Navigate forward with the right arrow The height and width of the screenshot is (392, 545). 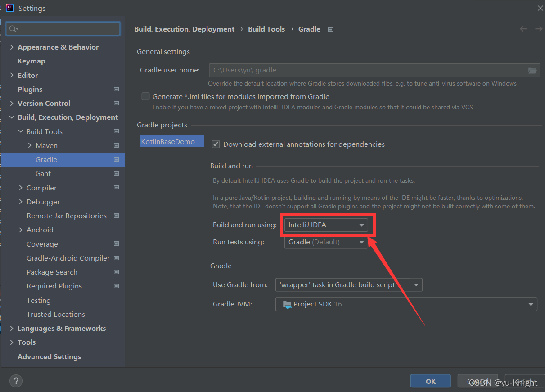pyautogui.click(x=538, y=29)
